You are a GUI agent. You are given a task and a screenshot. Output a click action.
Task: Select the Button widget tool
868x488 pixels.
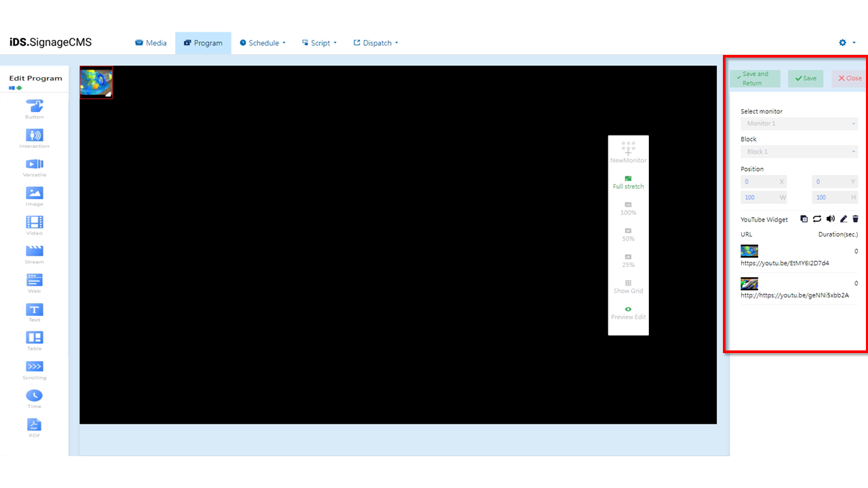tap(34, 109)
